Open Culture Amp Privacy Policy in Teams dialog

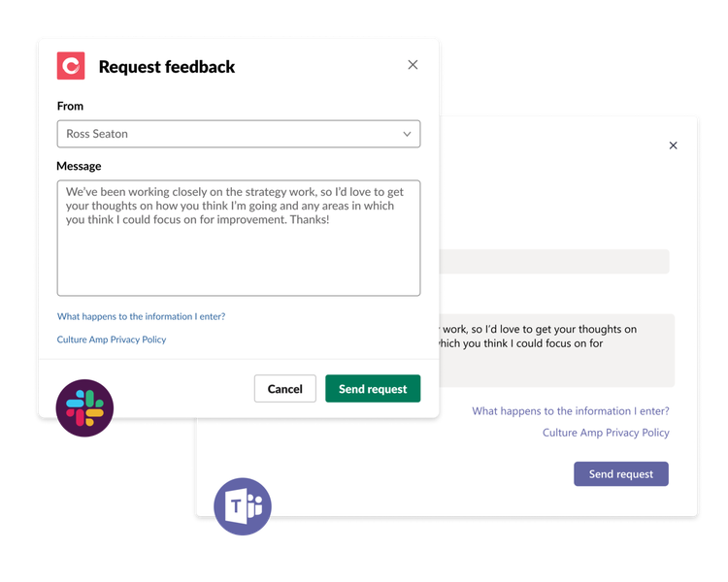click(606, 433)
